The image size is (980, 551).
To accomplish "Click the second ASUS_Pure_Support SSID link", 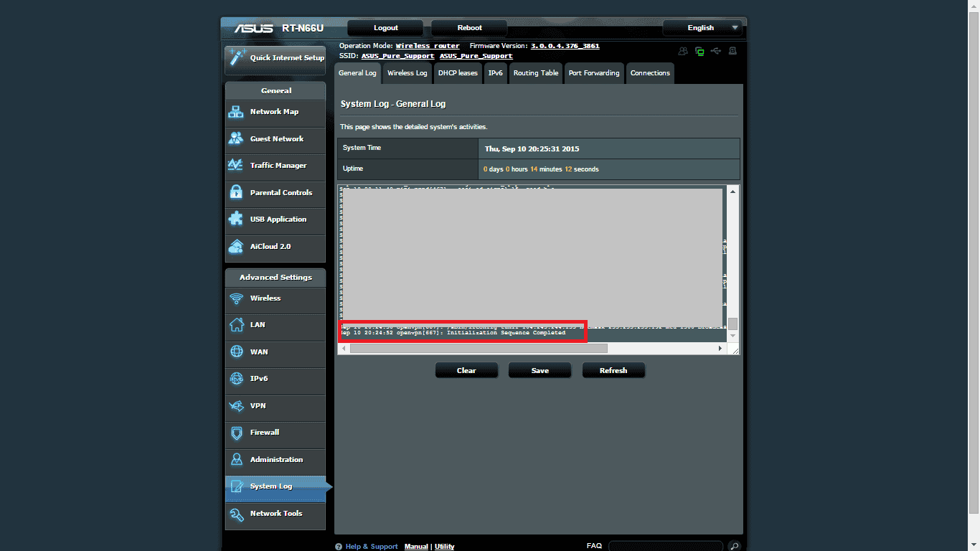I will (476, 56).
